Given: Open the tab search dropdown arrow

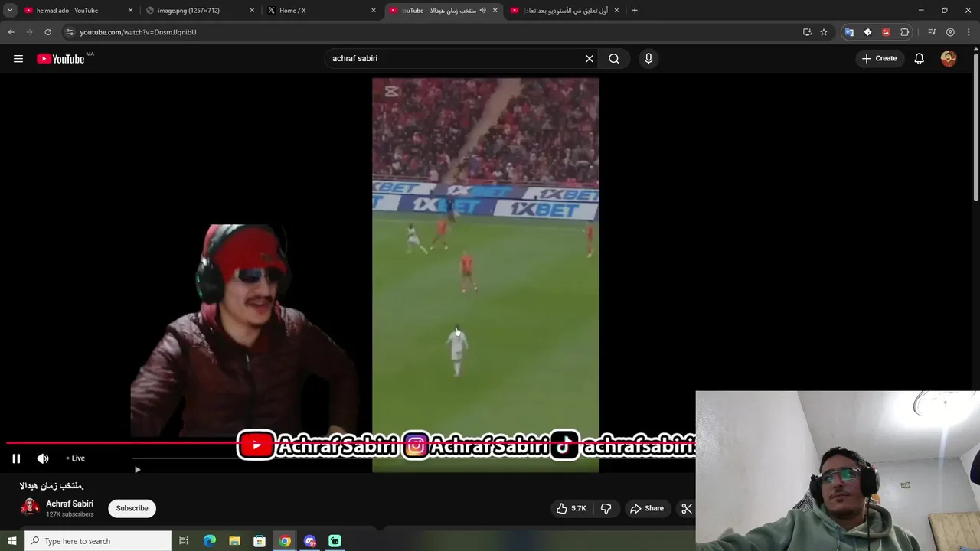Looking at the screenshot, I should click(x=10, y=11).
